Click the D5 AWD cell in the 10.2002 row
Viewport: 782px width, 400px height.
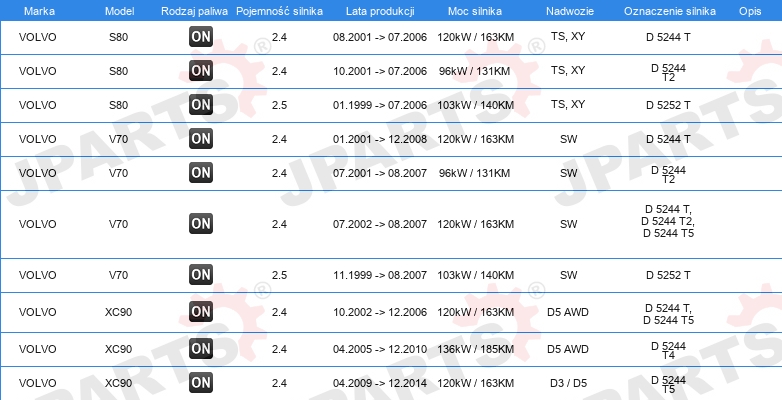pos(568,312)
